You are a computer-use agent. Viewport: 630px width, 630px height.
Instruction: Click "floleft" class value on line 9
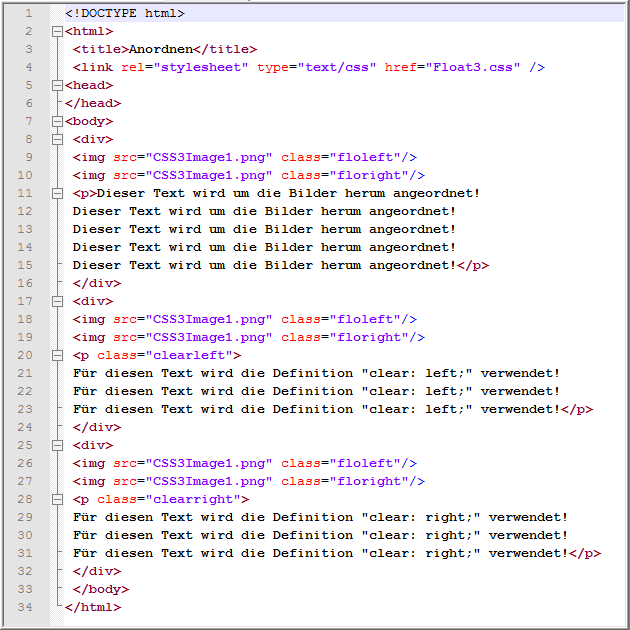368,157
